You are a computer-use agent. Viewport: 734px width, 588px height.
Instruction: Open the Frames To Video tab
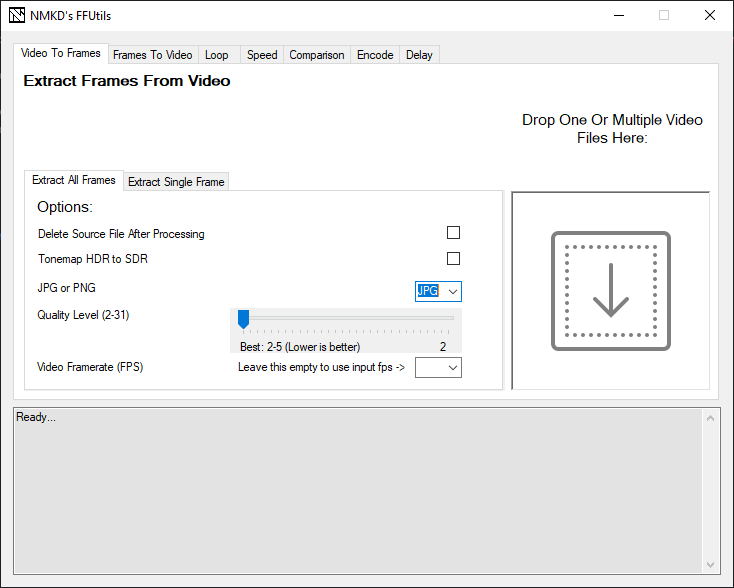pos(153,55)
